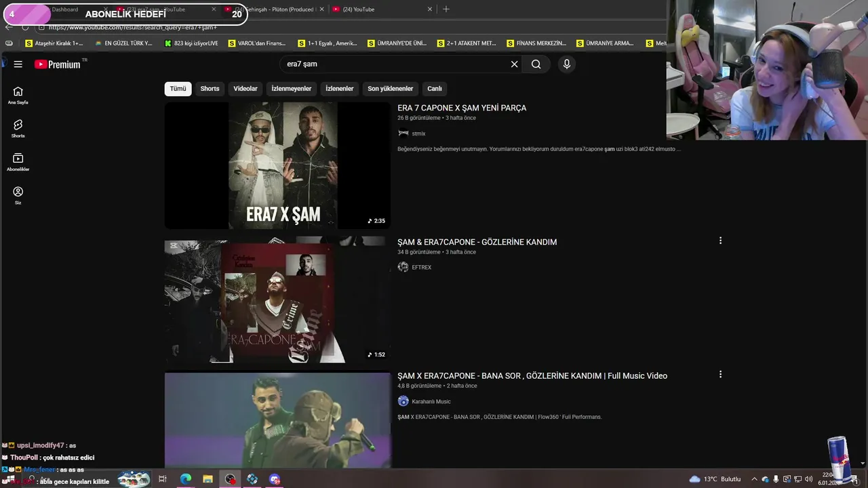
Task: Click the '26 B görüntüleme • 3 hafta önce' text
Action: tap(437, 118)
